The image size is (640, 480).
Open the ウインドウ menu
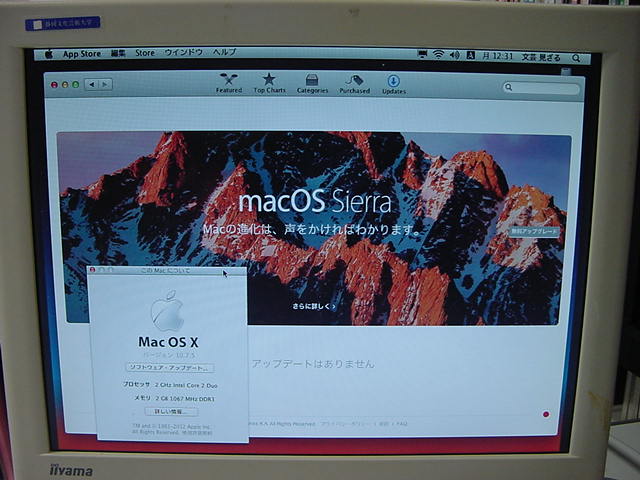(x=183, y=53)
